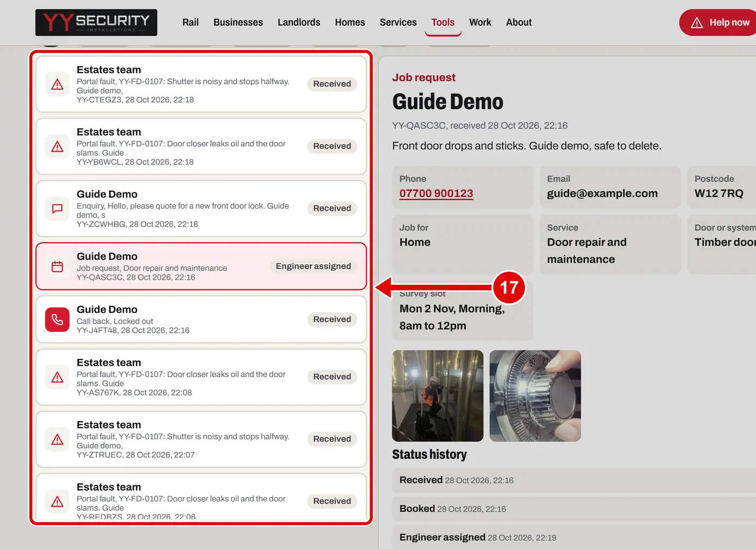The image size is (756, 549).
Task: Select the Guide Demo job request YY-QASC3C
Action: tap(201, 266)
